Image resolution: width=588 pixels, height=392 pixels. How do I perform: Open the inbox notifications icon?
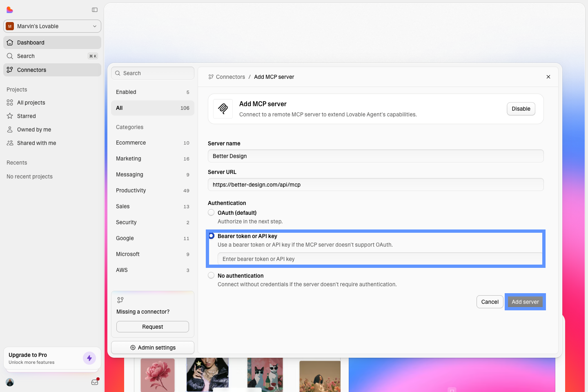point(95,382)
